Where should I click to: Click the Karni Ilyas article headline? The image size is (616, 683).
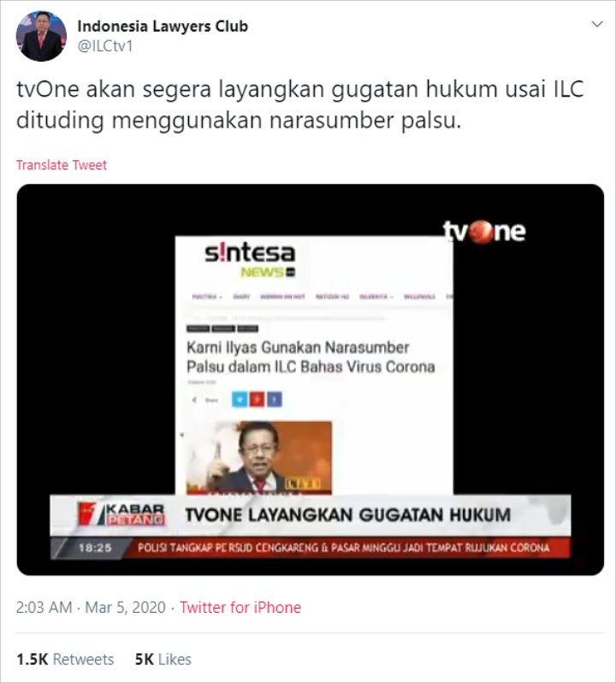tap(311, 357)
